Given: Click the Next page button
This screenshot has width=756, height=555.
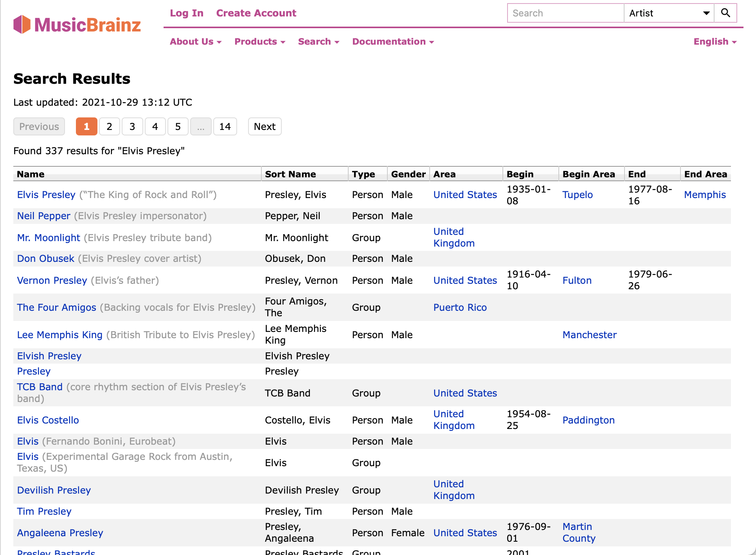Looking at the screenshot, I should coord(265,126).
